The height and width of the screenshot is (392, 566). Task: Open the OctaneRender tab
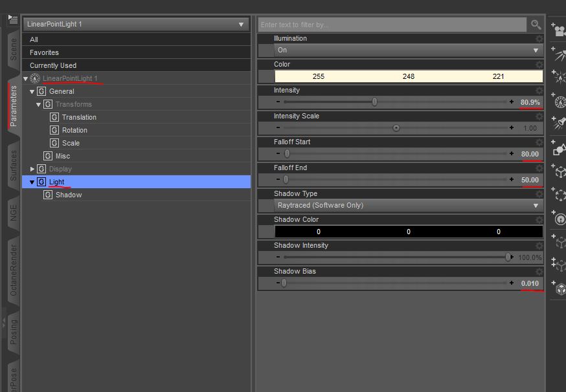tap(14, 270)
